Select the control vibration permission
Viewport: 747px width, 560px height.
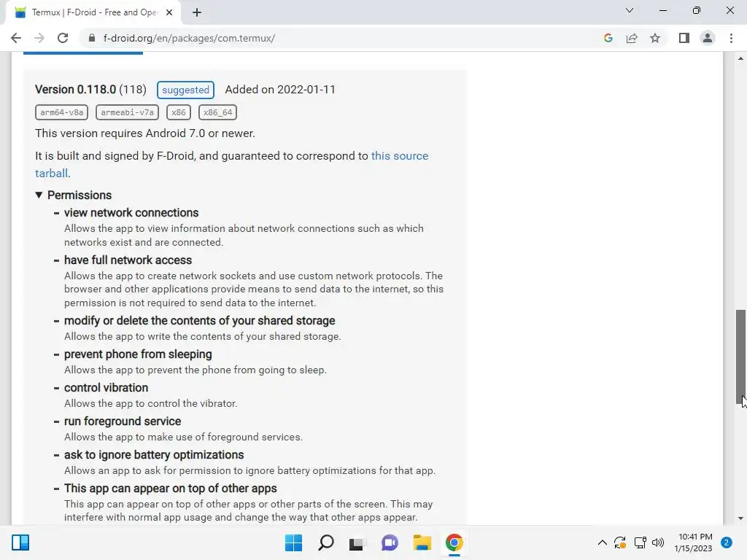[107, 388]
